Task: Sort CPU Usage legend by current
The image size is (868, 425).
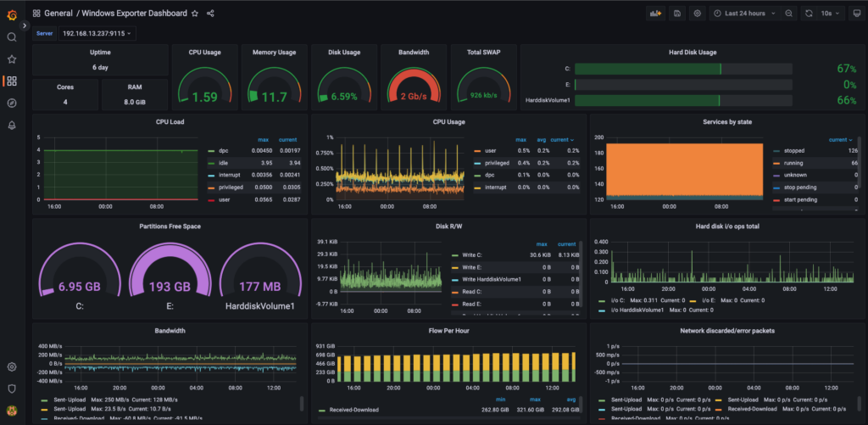Action: coord(563,140)
